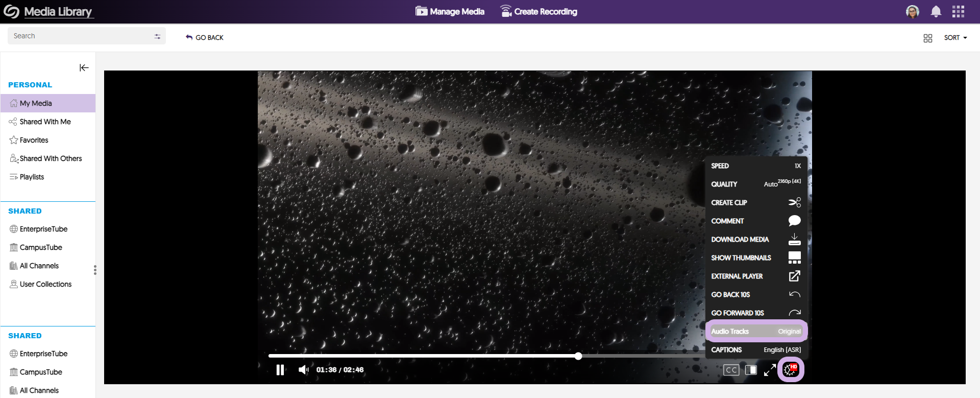Click the Search input field

click(82, 36)
